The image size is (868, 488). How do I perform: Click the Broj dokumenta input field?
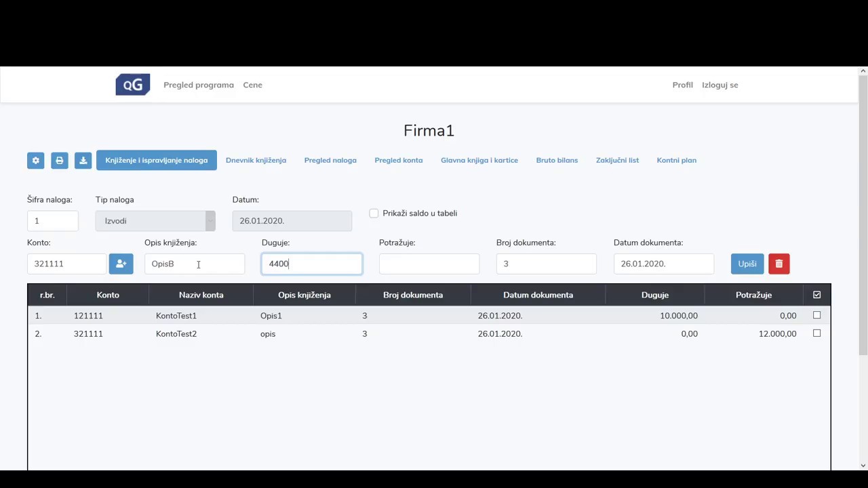pos(547,264)
